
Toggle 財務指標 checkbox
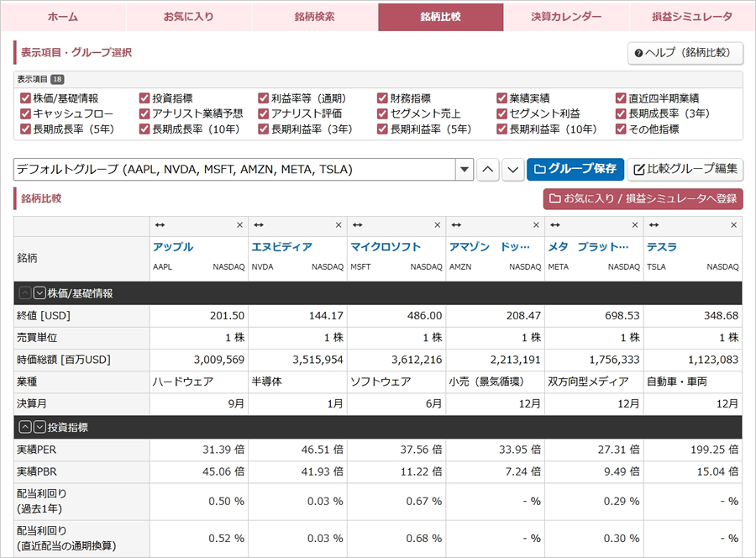coord(382,98)
